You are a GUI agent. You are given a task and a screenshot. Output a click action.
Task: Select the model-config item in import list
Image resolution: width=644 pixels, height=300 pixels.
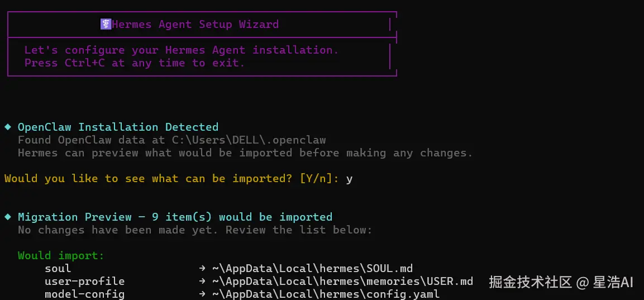coord(84,294)
